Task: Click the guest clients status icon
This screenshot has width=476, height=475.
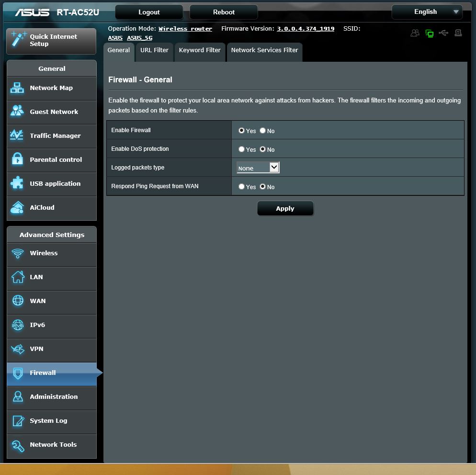Action: (x=415, y=33)
